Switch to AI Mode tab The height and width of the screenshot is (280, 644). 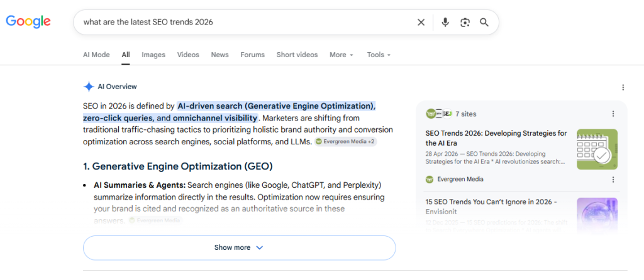[96, 55]
